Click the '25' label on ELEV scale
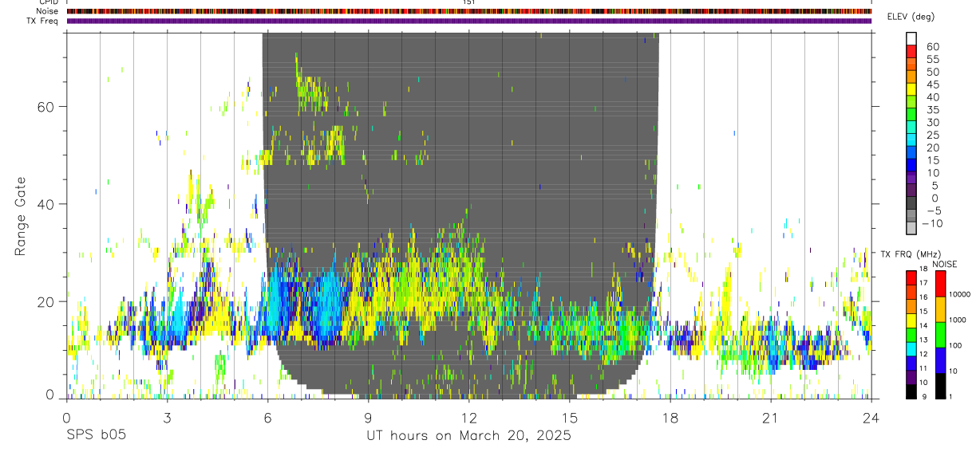980x452 pixels. pos(933,136)
